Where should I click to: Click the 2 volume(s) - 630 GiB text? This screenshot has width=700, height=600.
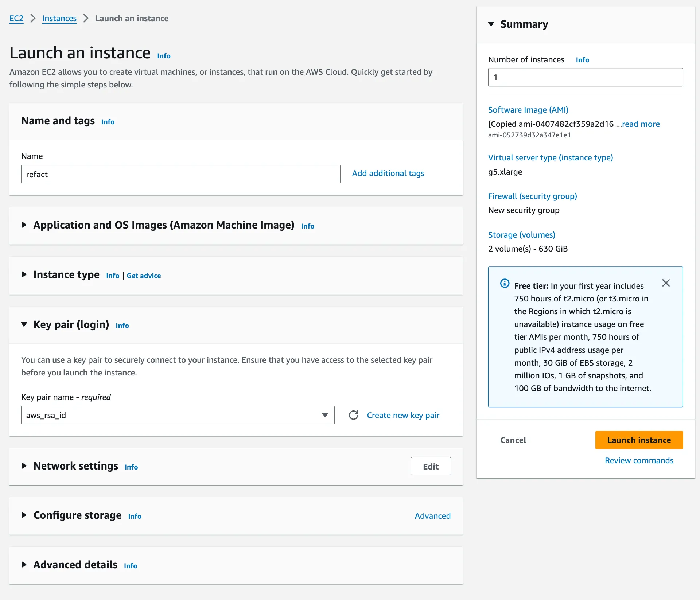click(x=528, y=249)
